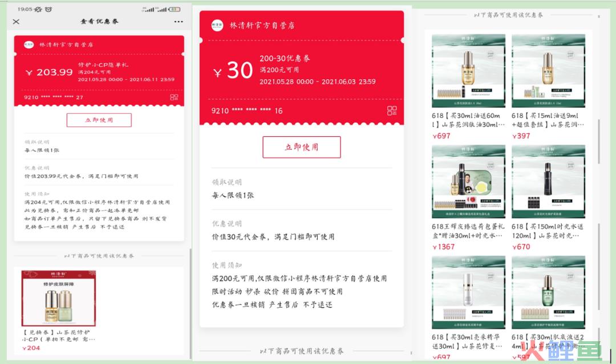Open the 618【买150ml时光水送120ml】 product title
This screenshot has width=616, height=364.
(548, 231)
